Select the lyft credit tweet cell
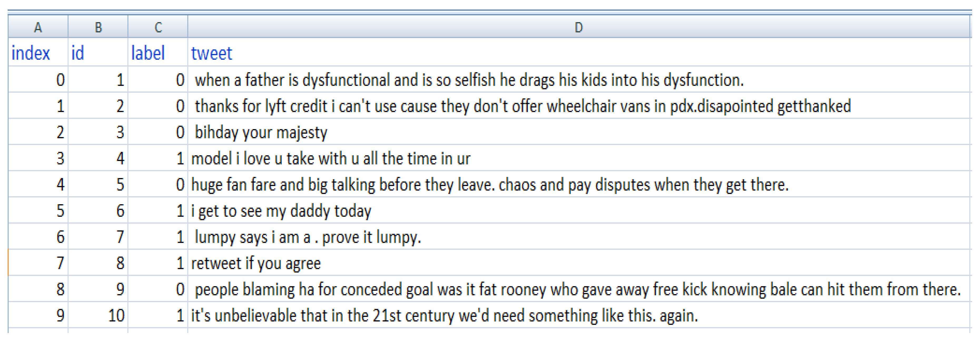 [x=522, y=106]
